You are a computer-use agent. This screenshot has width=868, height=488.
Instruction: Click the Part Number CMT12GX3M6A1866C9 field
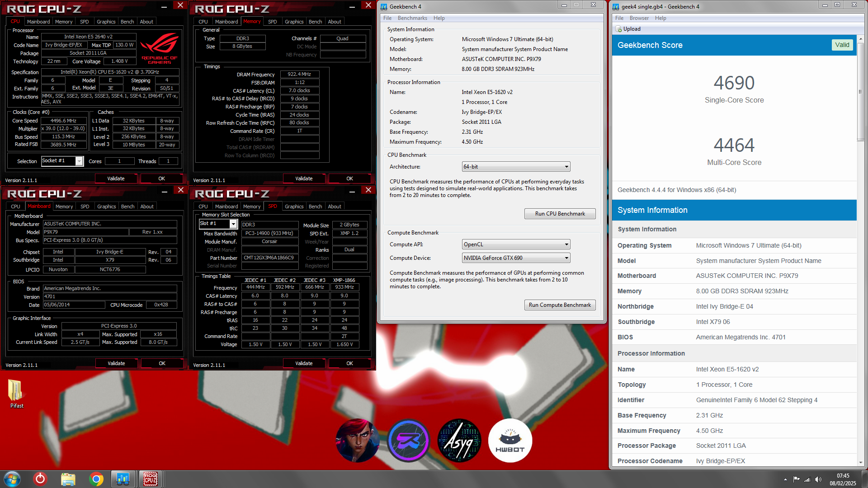[270, 258]
